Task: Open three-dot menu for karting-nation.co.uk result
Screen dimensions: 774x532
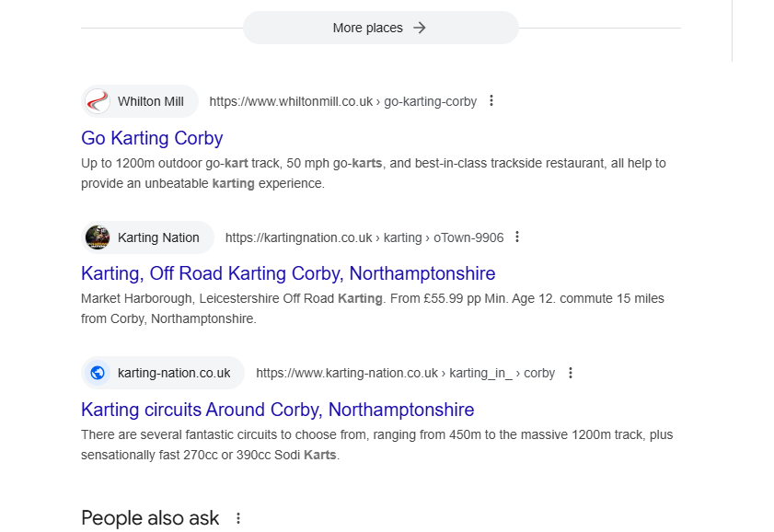Action: click(x=570, y=373)
